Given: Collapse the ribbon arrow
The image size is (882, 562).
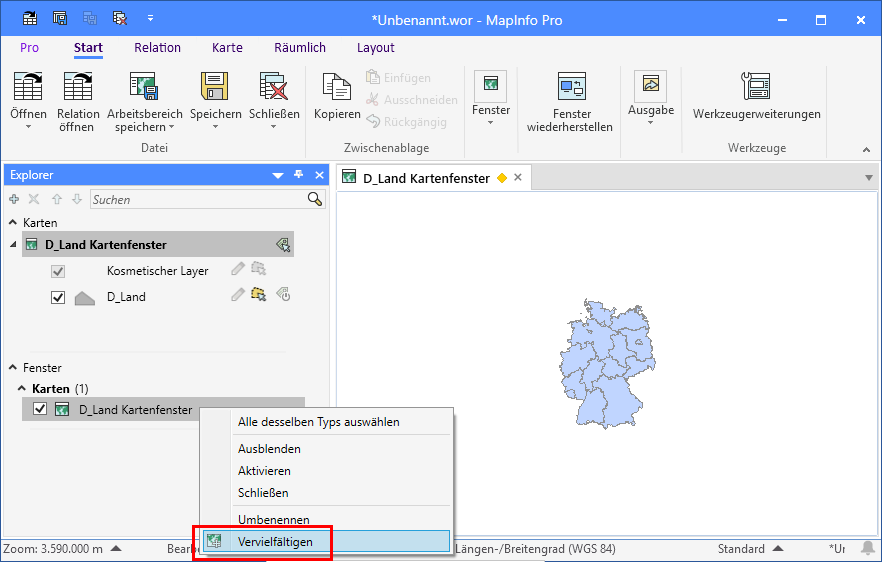Looking at the screenshot, I should click(866, 150).
